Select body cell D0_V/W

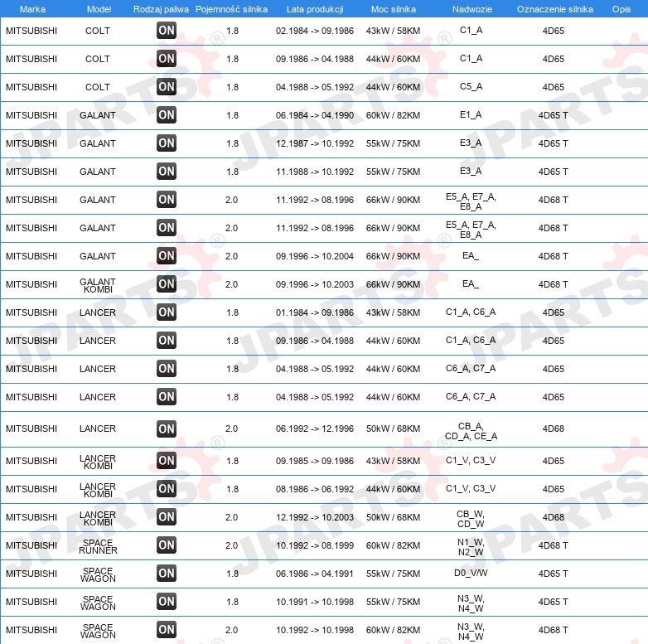(x=471, y=573)
